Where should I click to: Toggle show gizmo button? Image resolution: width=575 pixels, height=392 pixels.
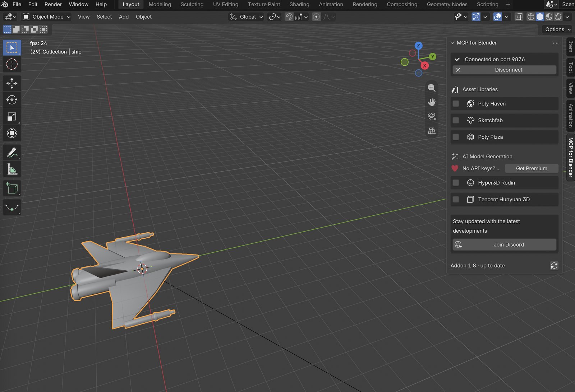[476, 17]
